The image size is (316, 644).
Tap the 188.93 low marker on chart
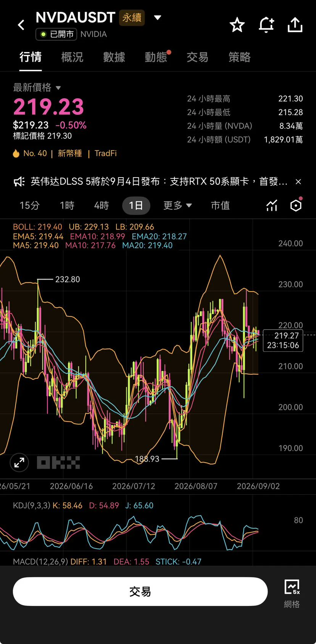coord(147,459)
